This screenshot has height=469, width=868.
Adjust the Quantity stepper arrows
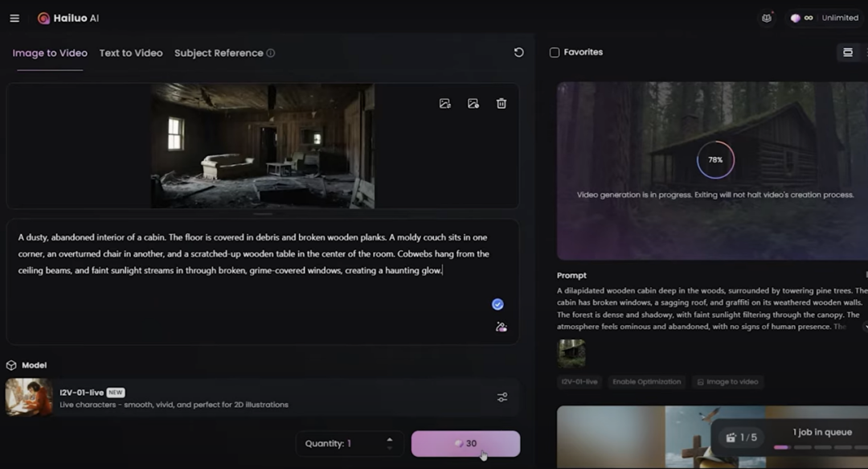[390, 443]
